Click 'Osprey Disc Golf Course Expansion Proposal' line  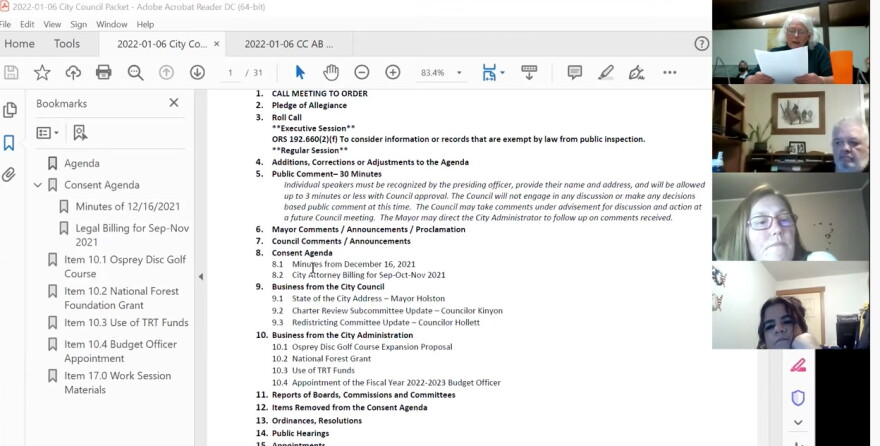(372, 347)
